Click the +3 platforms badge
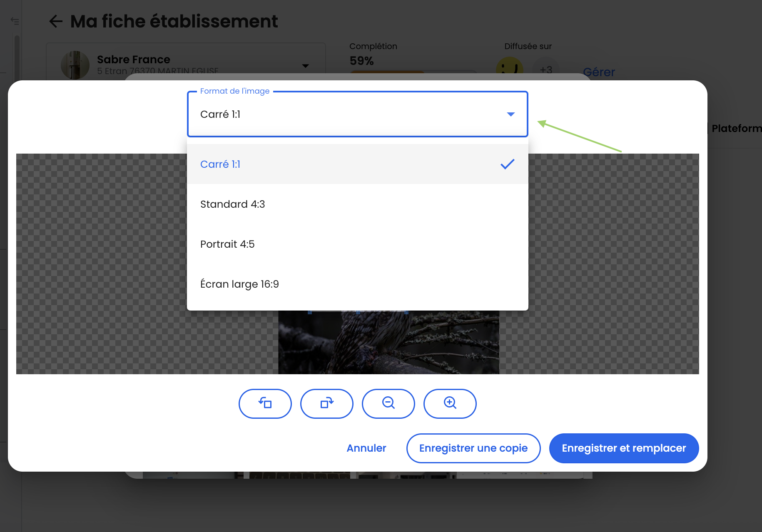The height and width of the screenshot is (532, 762). (x=545, y=69)
